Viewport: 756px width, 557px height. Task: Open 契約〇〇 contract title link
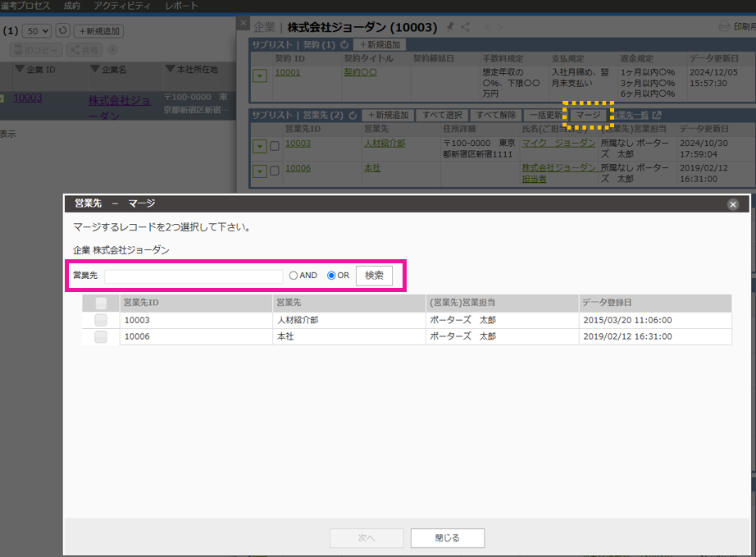[361, 72]
